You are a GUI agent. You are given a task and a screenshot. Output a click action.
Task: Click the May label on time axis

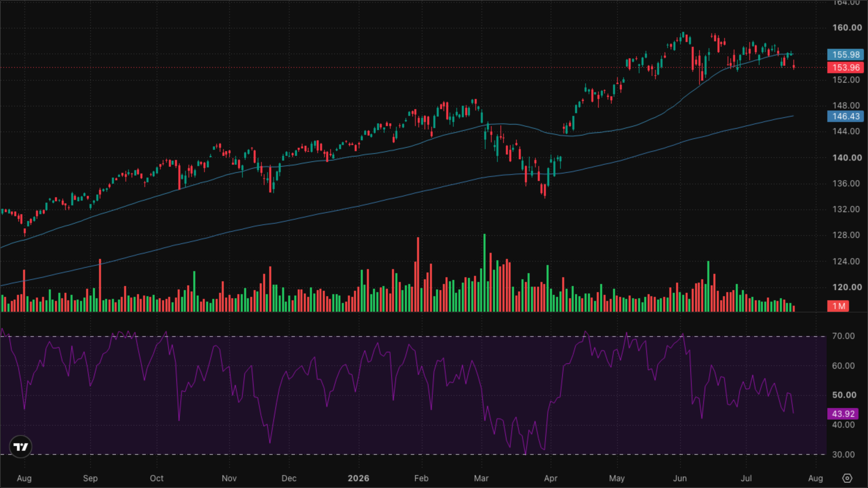(617, 479)
